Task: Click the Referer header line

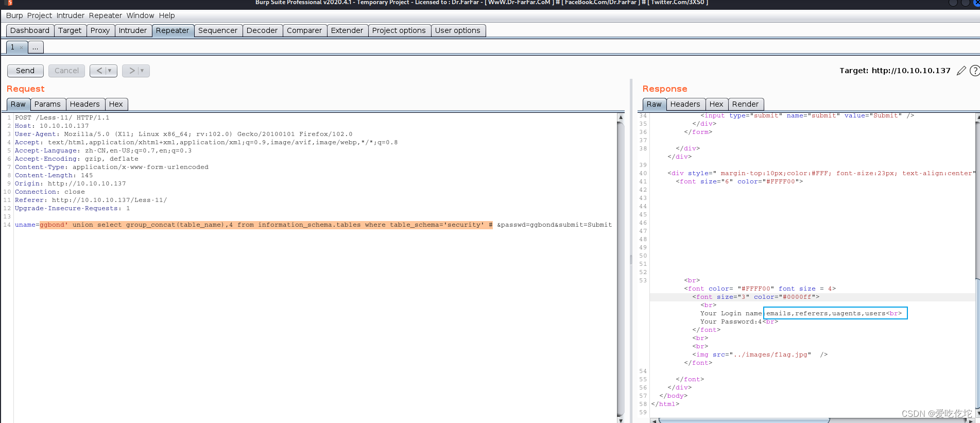Action: tap(91, 200)
